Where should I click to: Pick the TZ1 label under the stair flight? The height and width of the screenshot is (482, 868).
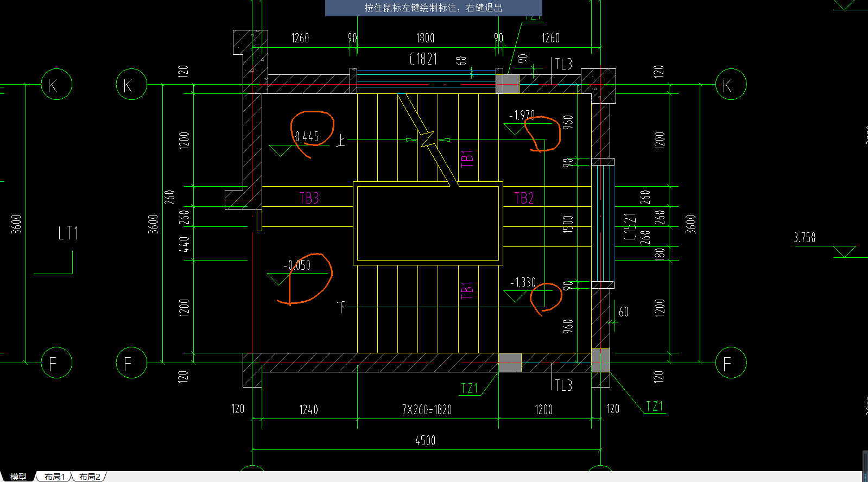click(470, 389)
